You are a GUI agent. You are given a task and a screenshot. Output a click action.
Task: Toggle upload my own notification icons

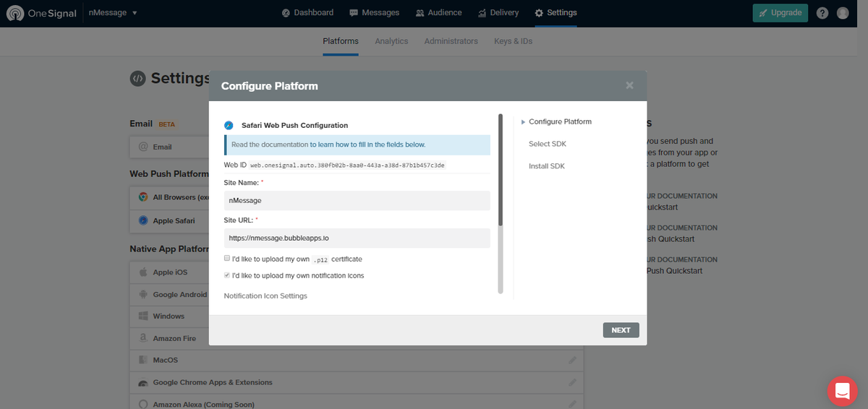point(227,275)
